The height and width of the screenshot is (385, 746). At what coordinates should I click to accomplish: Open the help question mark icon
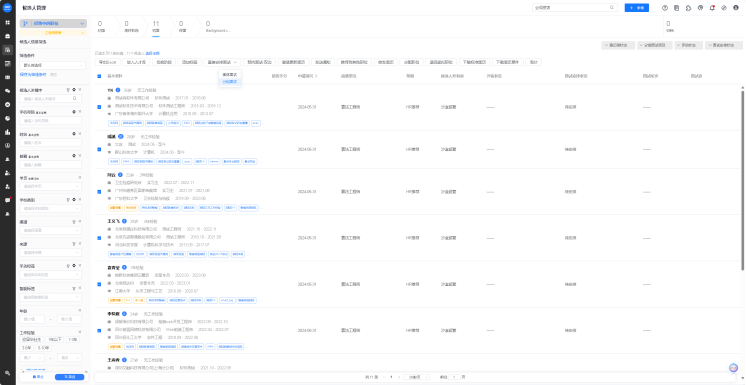(x=665, y=8)
